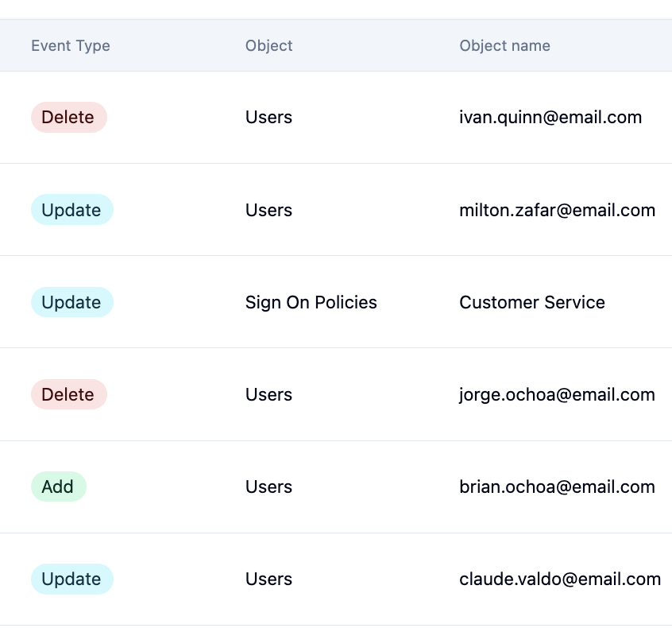Click the Event Type column header
The image size is (672, 628).
[71, 45]
